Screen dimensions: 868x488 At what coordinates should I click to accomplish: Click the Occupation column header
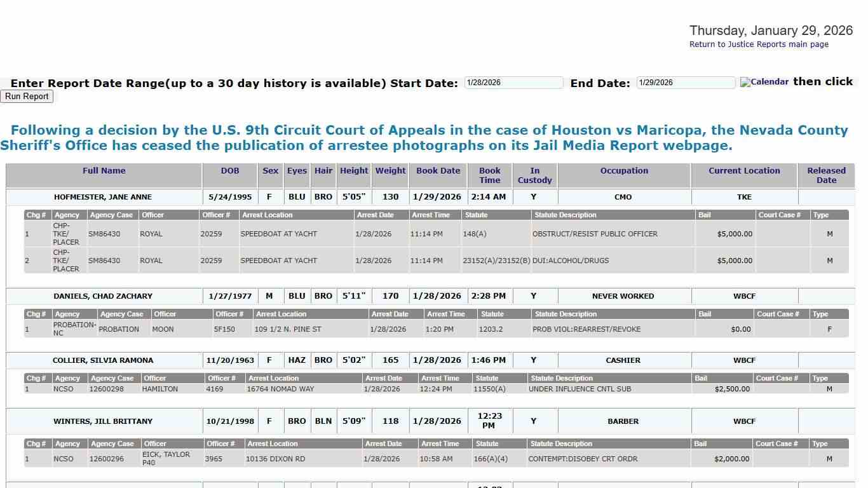[623, 170]
